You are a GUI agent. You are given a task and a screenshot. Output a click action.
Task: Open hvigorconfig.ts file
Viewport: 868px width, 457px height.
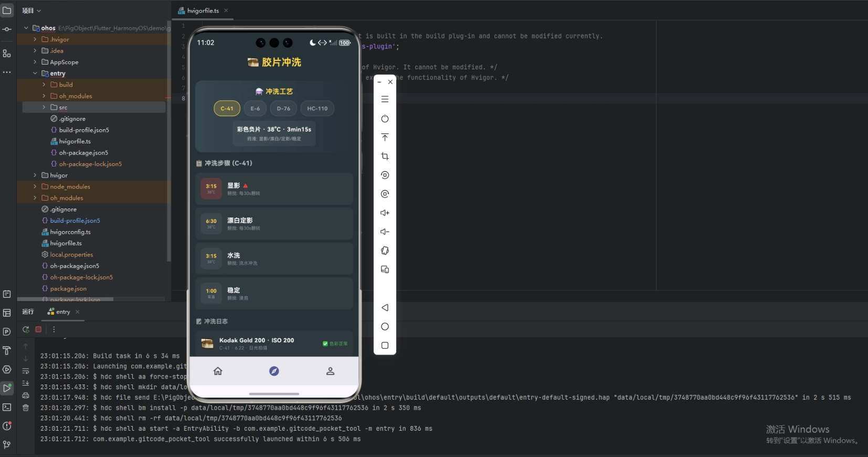(70, 232)
